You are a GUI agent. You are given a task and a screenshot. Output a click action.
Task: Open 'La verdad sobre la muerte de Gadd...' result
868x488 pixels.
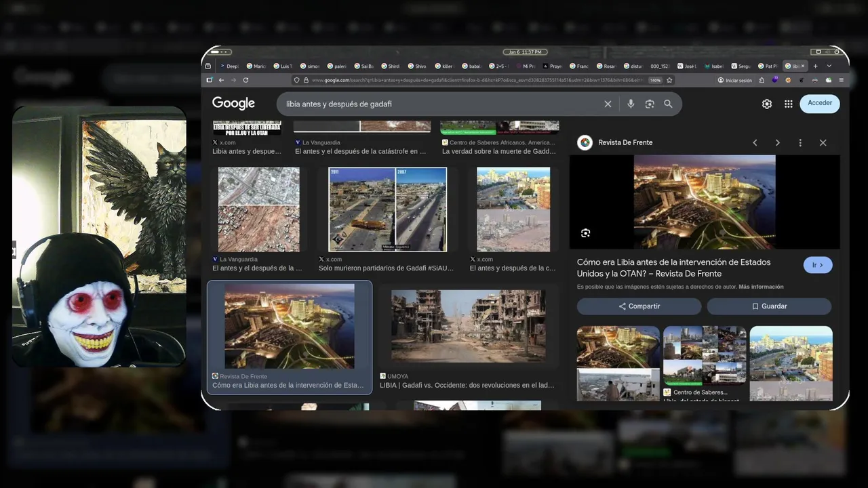pyautogui.click(x=499, y=151)
